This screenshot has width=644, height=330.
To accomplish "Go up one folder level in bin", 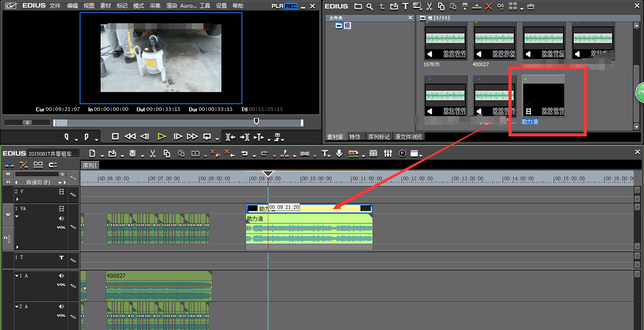I will point(381,6).
